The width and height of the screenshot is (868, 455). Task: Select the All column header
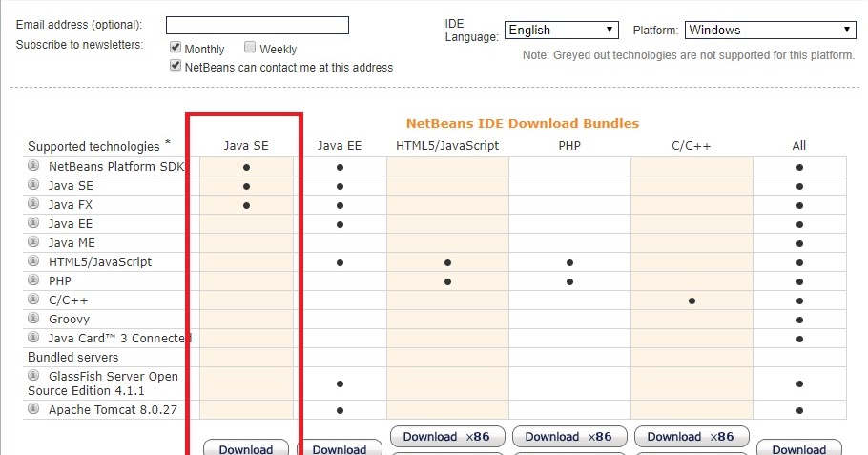pos(798,146)
